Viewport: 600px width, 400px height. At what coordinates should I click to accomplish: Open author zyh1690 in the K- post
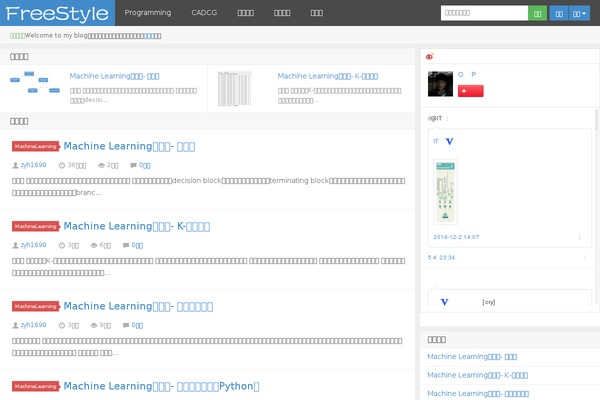click(33, 245)
